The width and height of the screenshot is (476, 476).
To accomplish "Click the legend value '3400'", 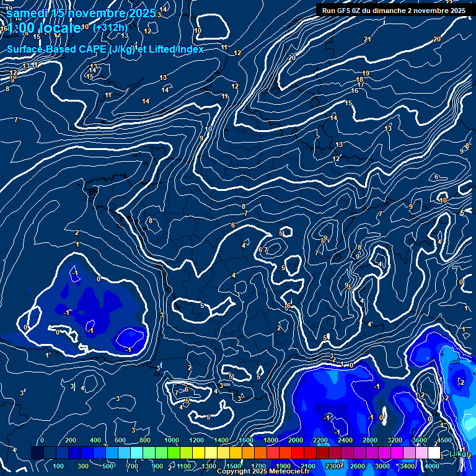I will point(407,466).
